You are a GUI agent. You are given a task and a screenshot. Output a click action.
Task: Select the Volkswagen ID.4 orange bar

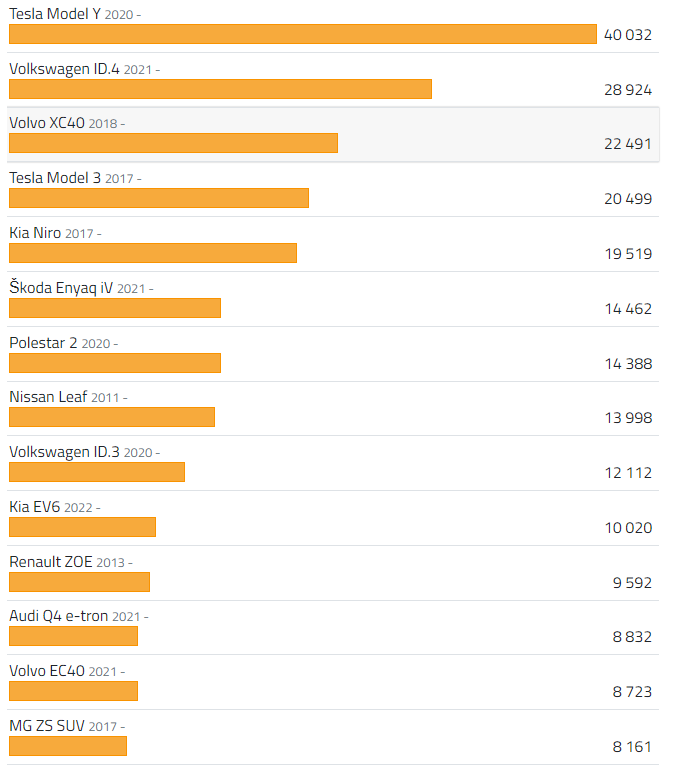(220, 89)
